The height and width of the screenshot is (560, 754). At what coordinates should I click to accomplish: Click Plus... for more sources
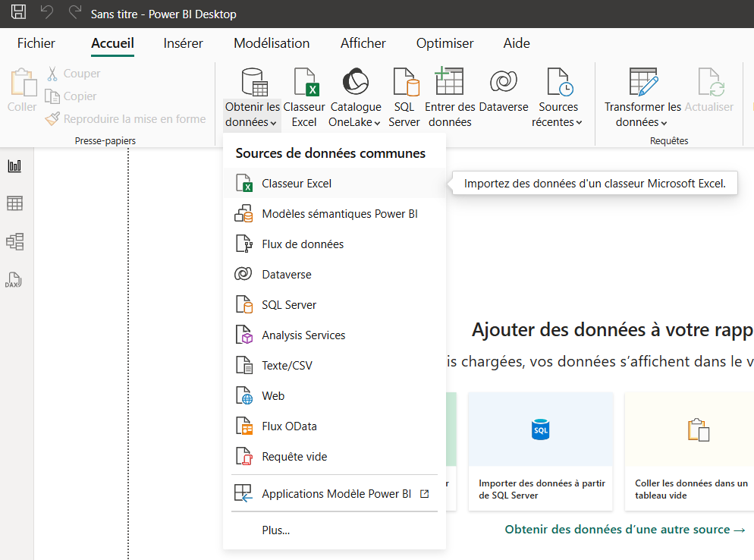point(335,530)
